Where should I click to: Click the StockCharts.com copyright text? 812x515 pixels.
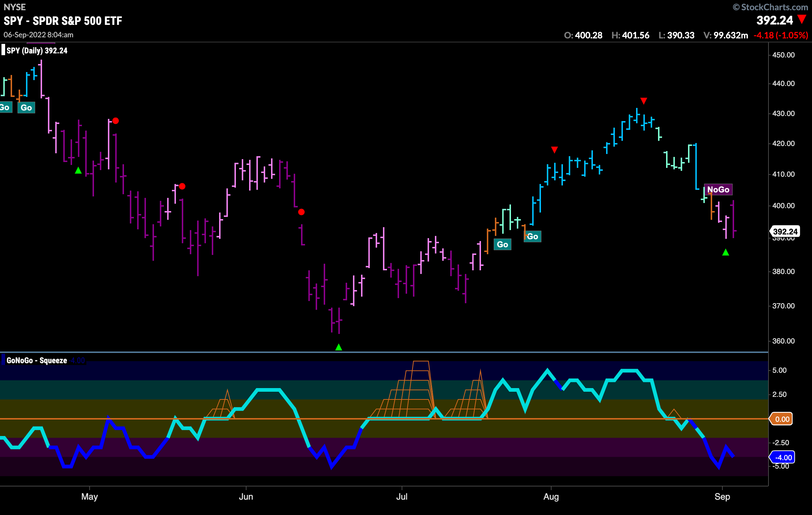770,7
